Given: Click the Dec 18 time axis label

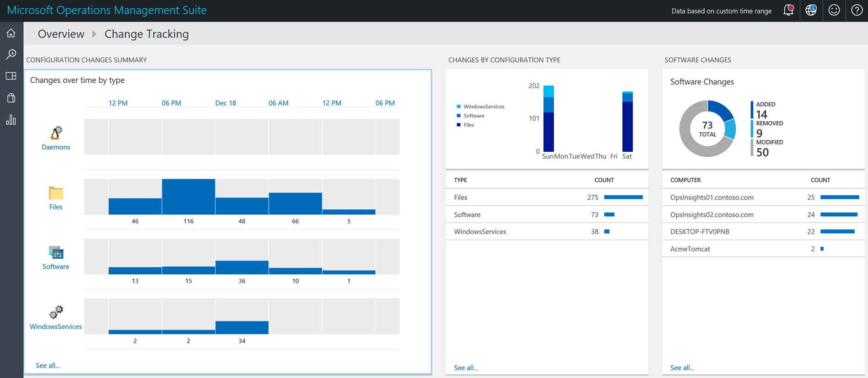Looking at the screenshot, I should [x=226, y=103].
